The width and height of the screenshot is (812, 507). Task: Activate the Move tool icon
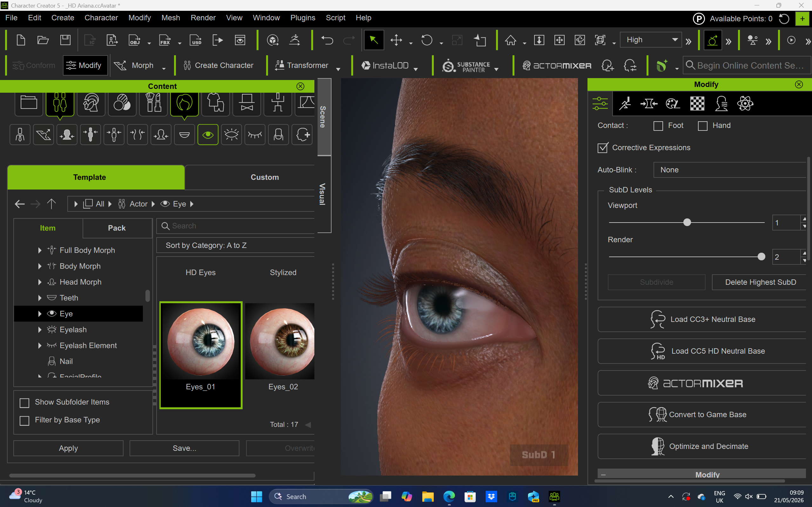pyautogui.click(x=396, y=40)
